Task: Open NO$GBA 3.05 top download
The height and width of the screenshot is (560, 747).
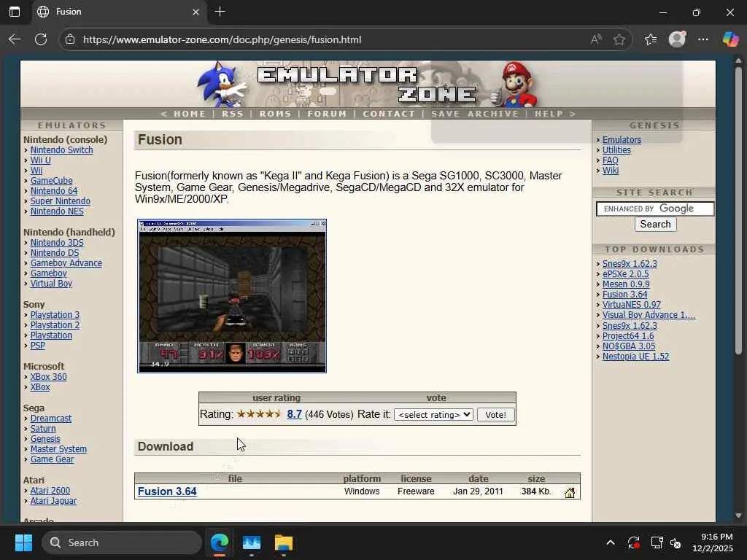Action: (629, 346)
